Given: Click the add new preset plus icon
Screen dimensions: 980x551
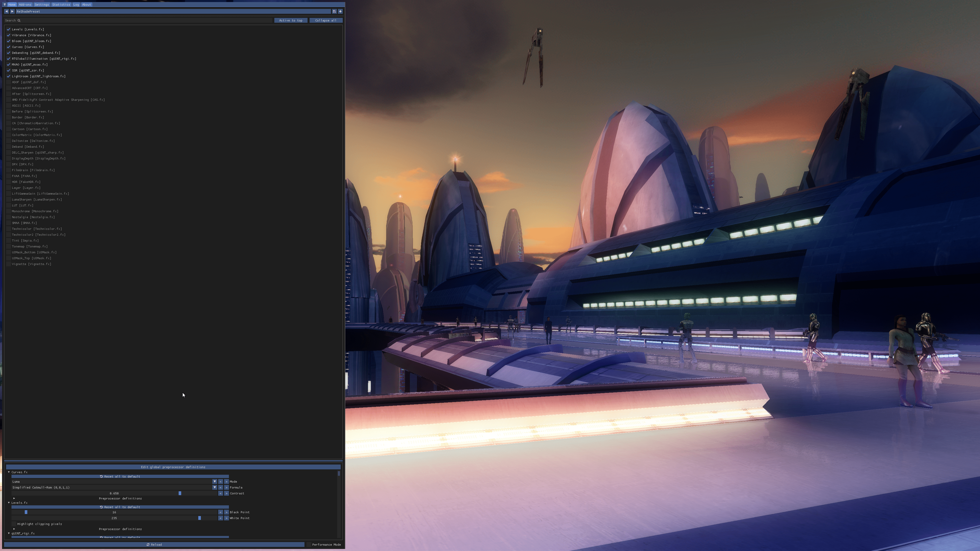Looking at the screenshot, I should pos(340,11).
